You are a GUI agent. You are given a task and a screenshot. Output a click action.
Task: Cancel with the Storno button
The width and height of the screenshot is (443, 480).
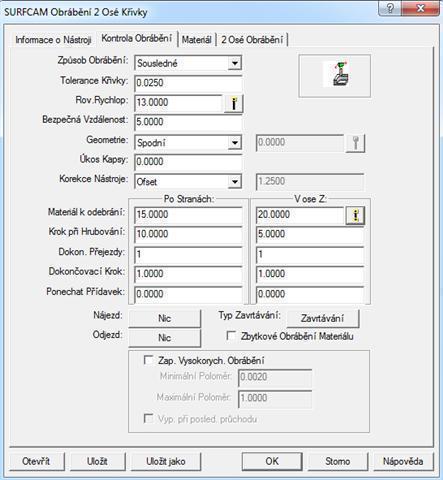pos(337,461)
